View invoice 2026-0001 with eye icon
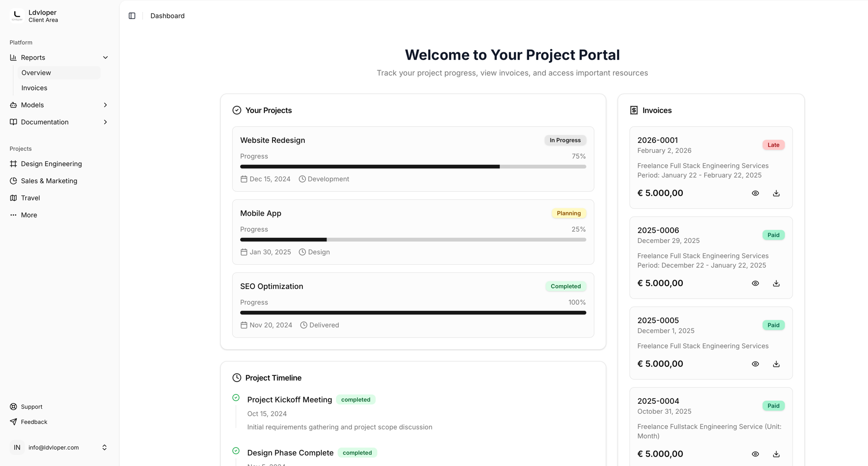This screenshot has width=868, height=466. coord(755,193)
